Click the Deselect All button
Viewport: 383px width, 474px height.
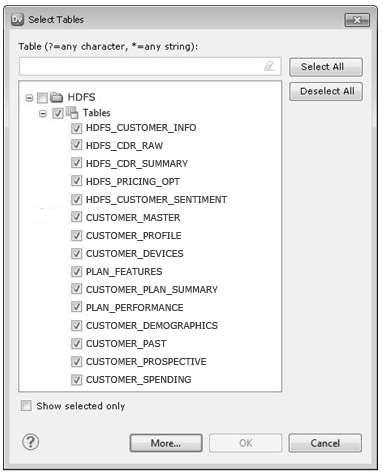326,91
